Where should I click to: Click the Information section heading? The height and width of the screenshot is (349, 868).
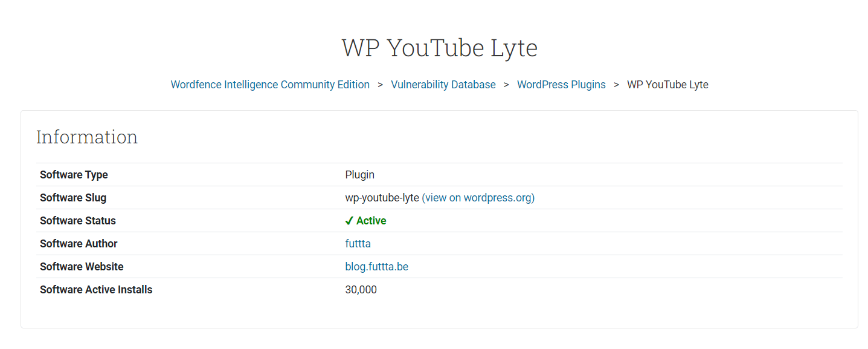(x=86, y=137)
